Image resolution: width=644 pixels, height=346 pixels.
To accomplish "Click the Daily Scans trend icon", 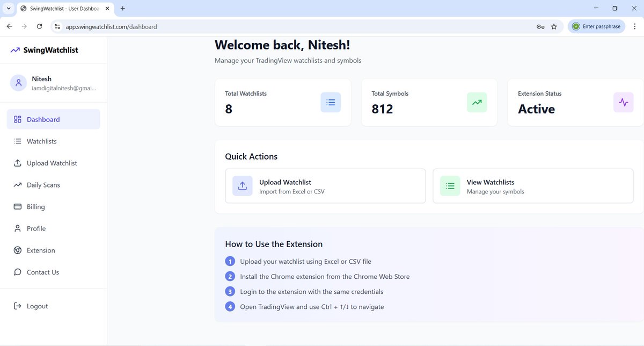I will [x=18, y=185].
